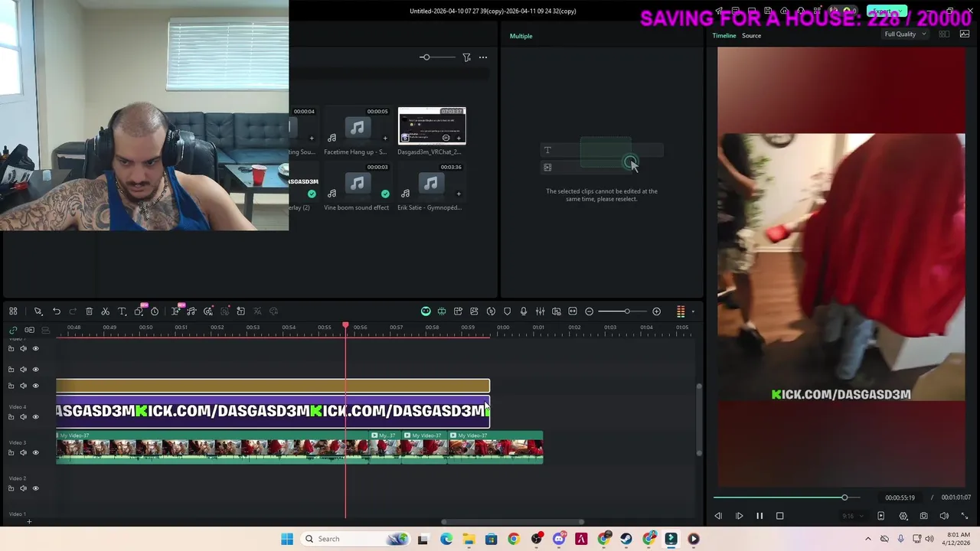
Task: Click the Crop tool icon
Action: 139,311
